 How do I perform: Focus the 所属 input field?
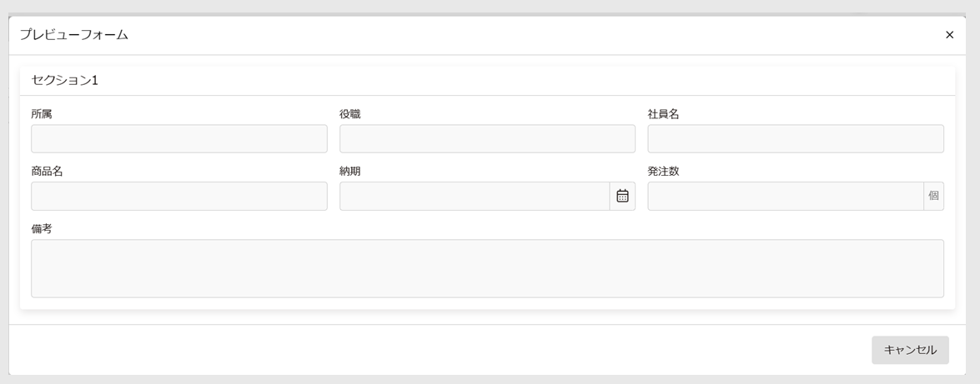click(x=179, y=138)
